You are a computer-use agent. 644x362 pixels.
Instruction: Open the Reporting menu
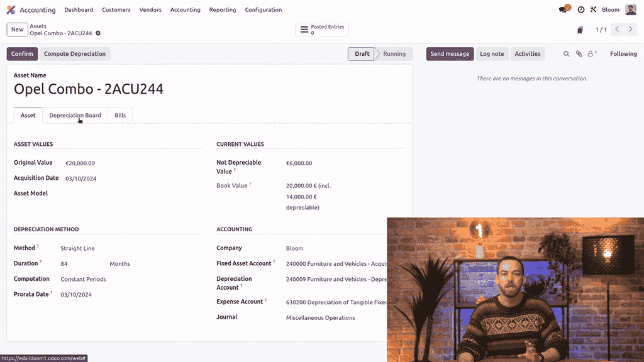tap(223, 10)
